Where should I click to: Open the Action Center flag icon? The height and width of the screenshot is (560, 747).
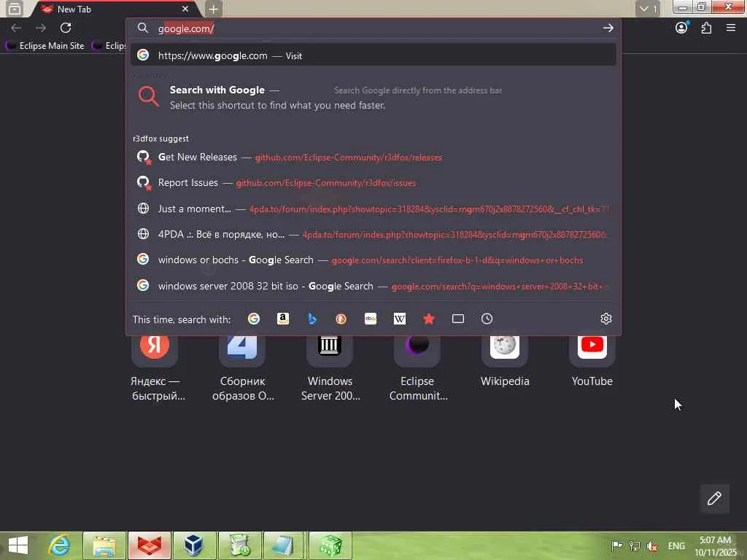pyautogui.click(x=616, y=545)
